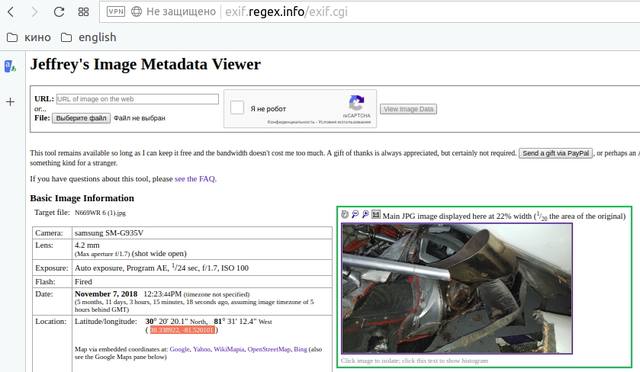Viewport: 640px width, 372px height.
Task: Click the histogram icon above the preview
Action: pyautogui.click(x=376, y=214)
